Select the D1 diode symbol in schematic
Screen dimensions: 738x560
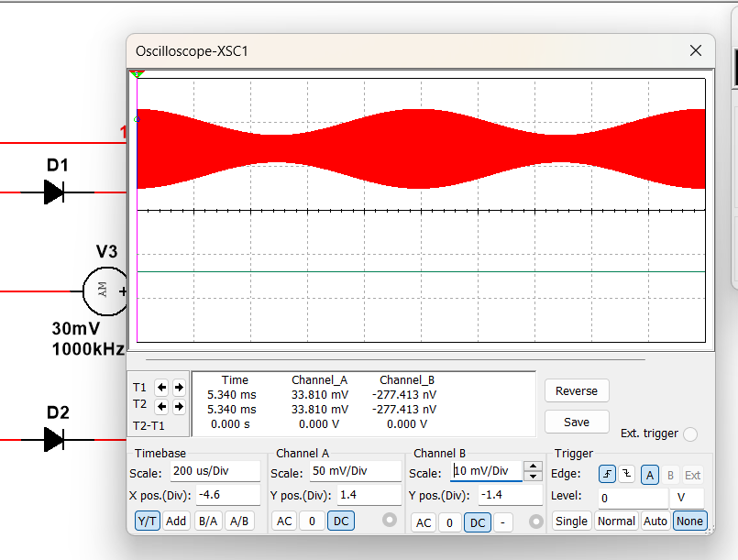[55, 192]
